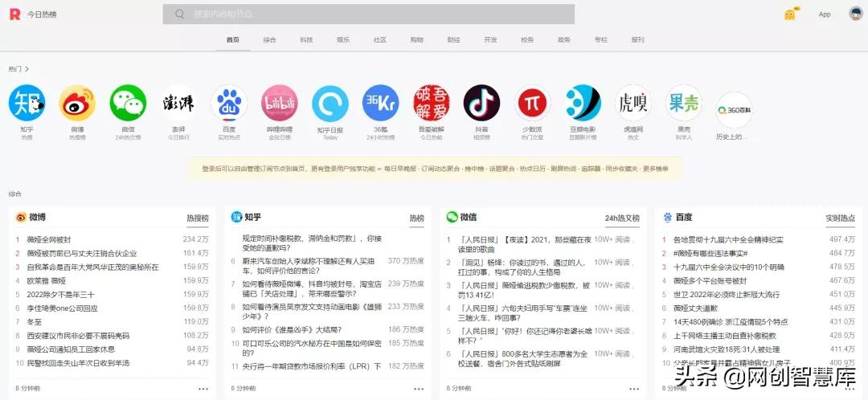Open the 豆瓣电影 film-reel icon

[x=583, y=103]
